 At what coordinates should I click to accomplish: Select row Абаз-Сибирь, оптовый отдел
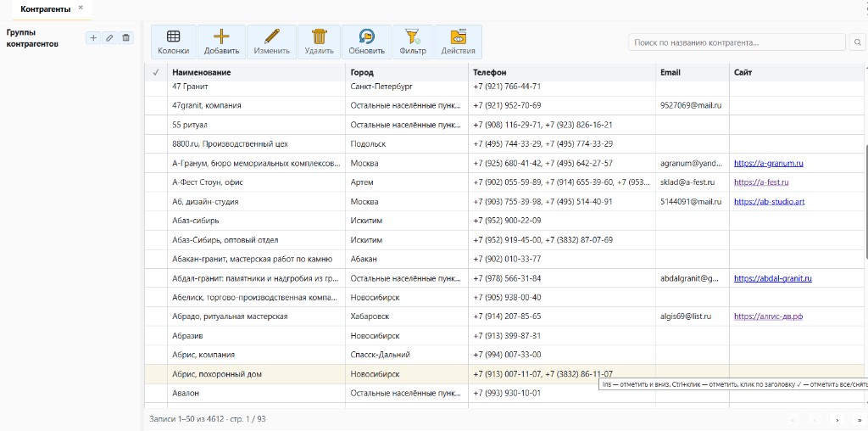pos(504,240)
